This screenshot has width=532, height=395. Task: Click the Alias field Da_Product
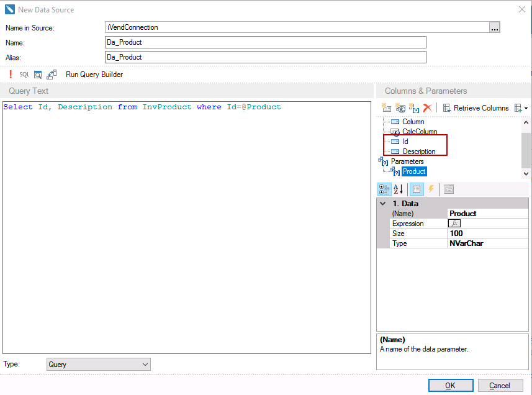(x=265, y=57)
